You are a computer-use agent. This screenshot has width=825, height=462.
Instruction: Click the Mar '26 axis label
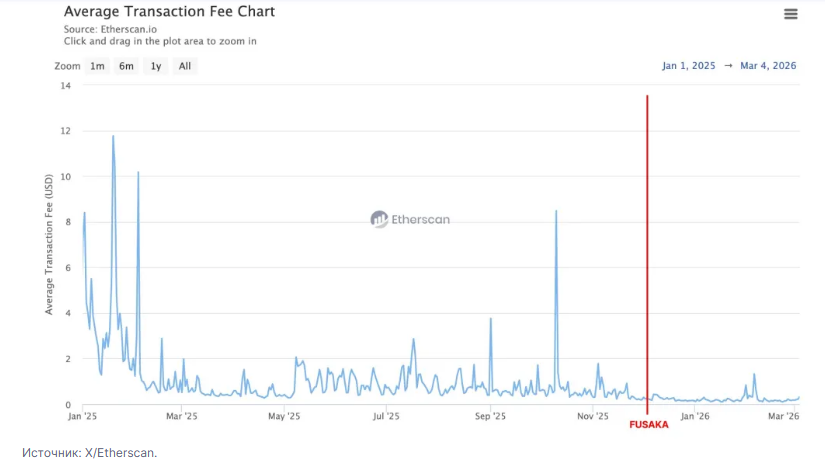tap(783, 416)
